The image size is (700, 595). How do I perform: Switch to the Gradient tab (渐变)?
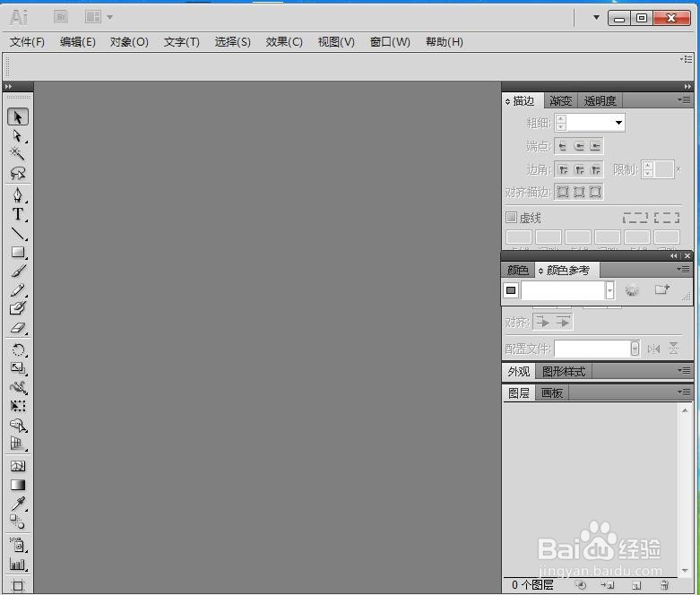point(561,101)
